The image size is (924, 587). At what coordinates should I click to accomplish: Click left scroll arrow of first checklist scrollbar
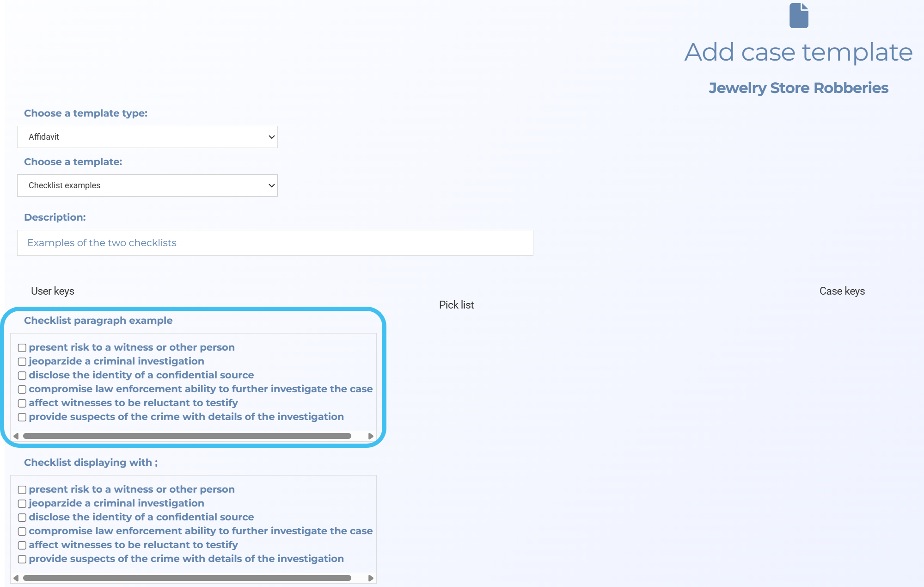16,436
